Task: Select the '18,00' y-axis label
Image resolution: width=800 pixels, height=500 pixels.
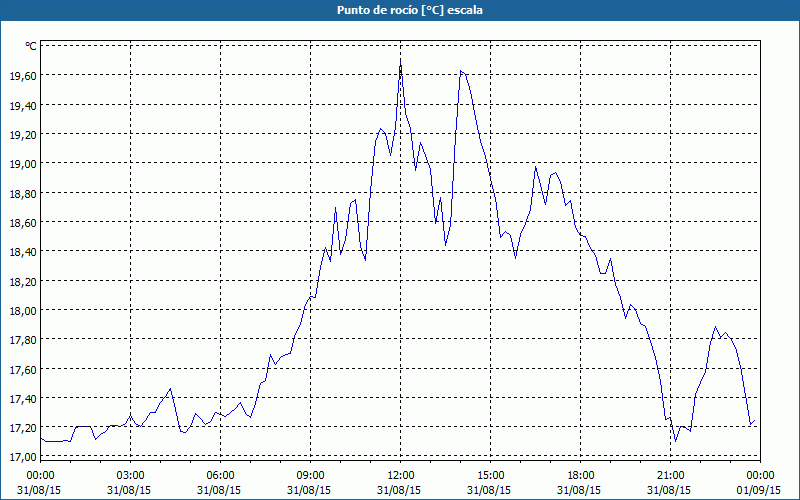Action: [23, 311]
